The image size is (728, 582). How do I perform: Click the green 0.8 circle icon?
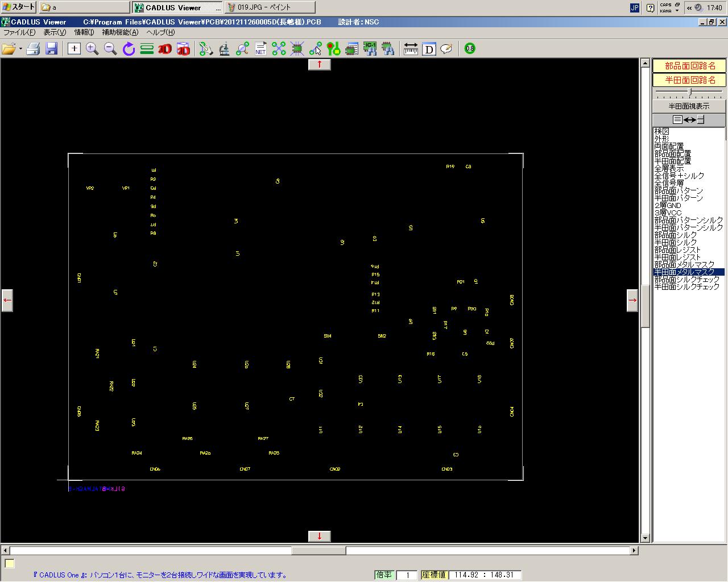pos(470,49)
